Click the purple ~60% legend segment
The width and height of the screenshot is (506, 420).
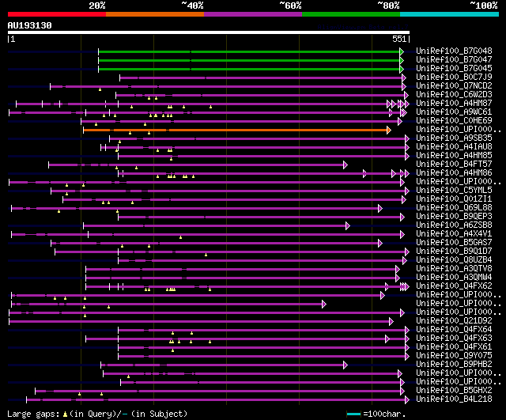pyautogui.click(x=253, y=14)
